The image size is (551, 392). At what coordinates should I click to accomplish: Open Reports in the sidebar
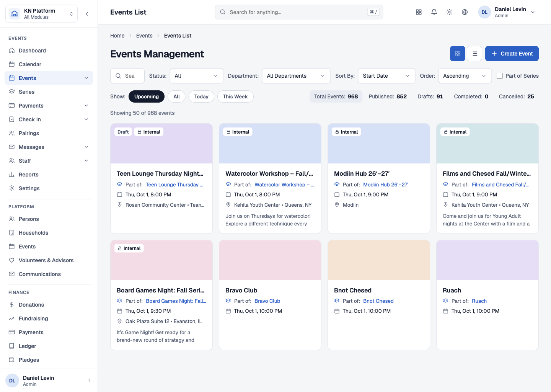click(x=49, y=175)
